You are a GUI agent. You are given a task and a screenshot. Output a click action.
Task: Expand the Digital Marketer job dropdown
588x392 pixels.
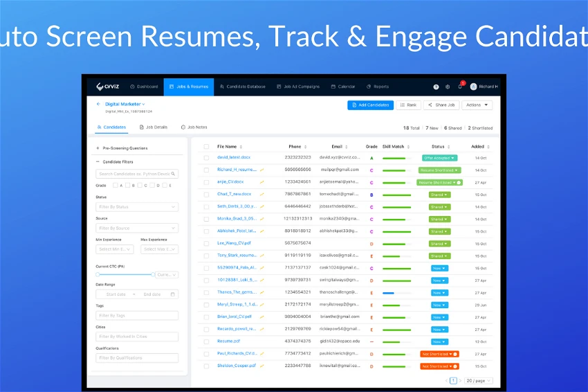coord(144,105)
